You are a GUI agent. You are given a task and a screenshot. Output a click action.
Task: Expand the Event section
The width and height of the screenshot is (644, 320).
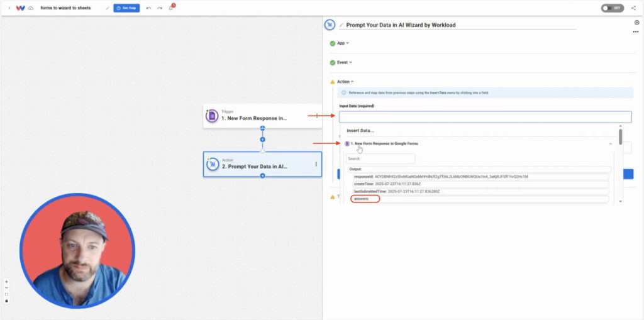coord(344,62)
